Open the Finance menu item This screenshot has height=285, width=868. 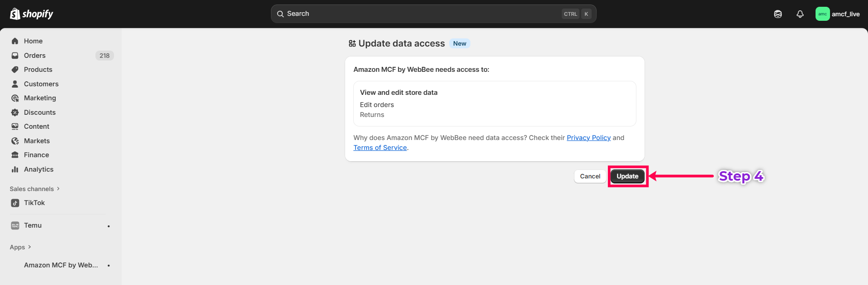tap(36, 155)
